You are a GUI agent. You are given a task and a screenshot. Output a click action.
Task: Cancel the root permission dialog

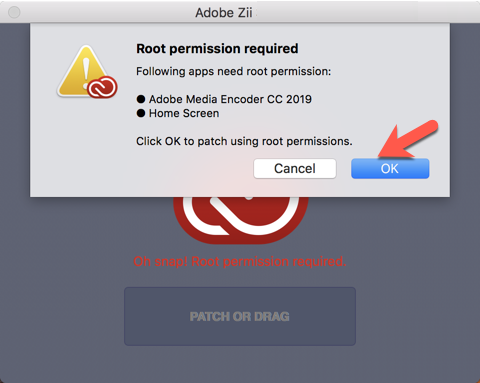tap(295, 169)
